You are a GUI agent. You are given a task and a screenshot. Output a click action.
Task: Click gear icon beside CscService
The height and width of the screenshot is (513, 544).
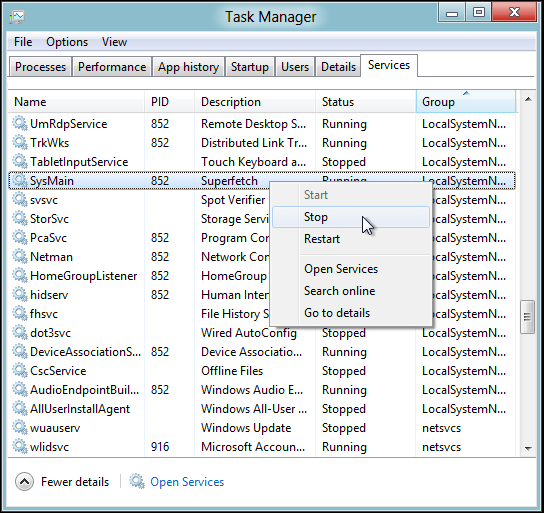tap(20, 370)
